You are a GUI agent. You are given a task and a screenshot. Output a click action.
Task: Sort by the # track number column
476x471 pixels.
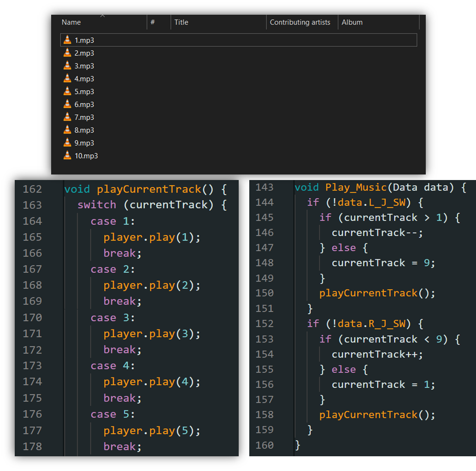153,22
